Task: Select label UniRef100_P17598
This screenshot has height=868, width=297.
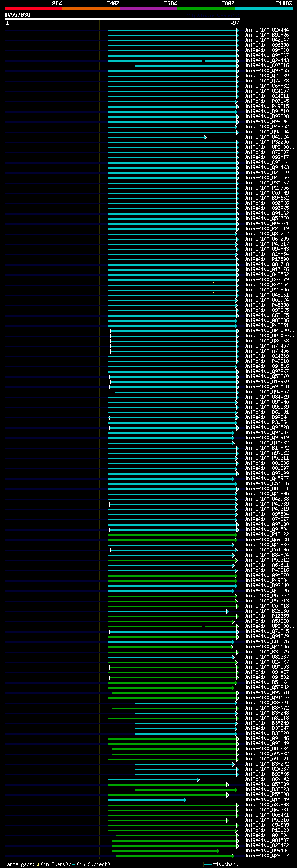Action: [266, 259]
